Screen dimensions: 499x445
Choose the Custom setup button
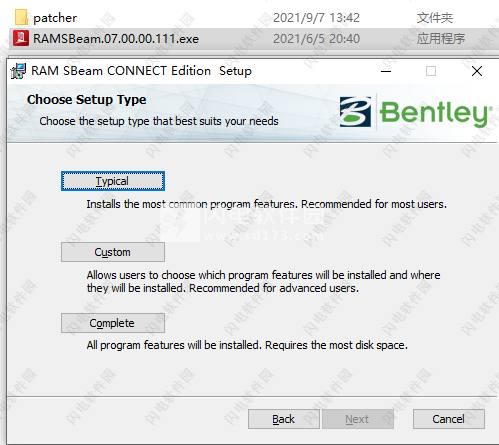click(x=113, y=252)
